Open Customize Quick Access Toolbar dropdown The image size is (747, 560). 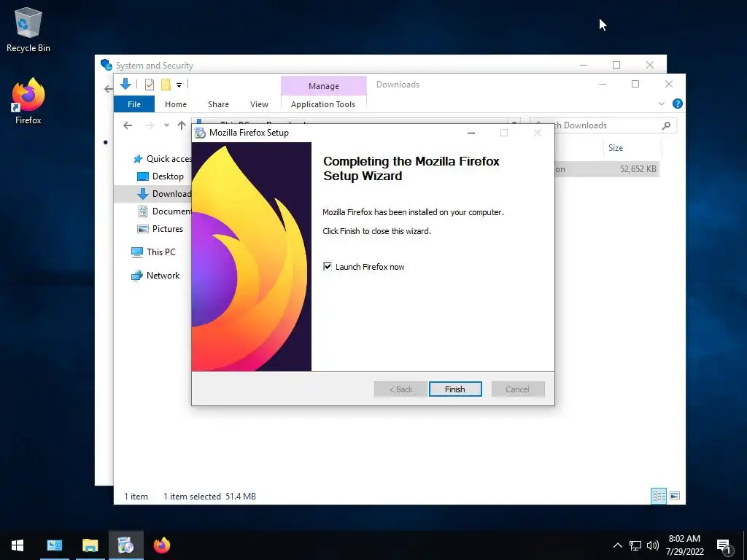(x=179, y=85)
